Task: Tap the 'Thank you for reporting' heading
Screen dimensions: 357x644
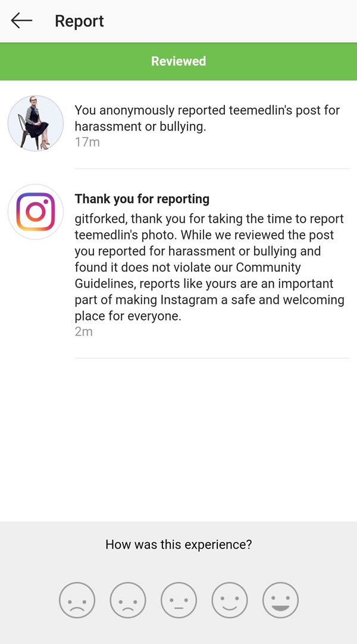Action: point(142,199)
